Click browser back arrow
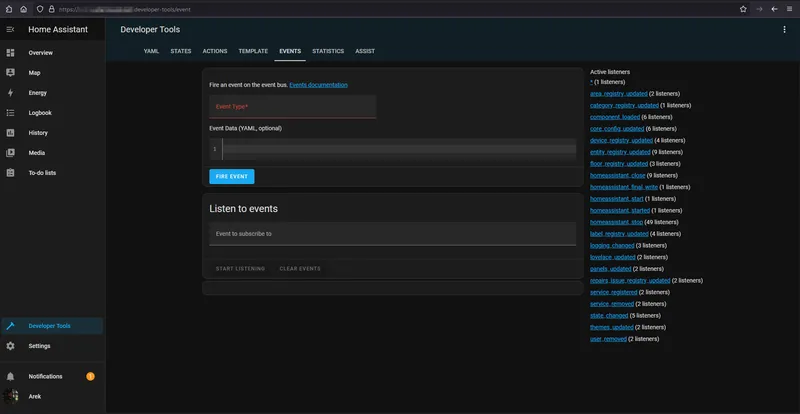This screenshot has height=414, width=800. tap(774, 9)
